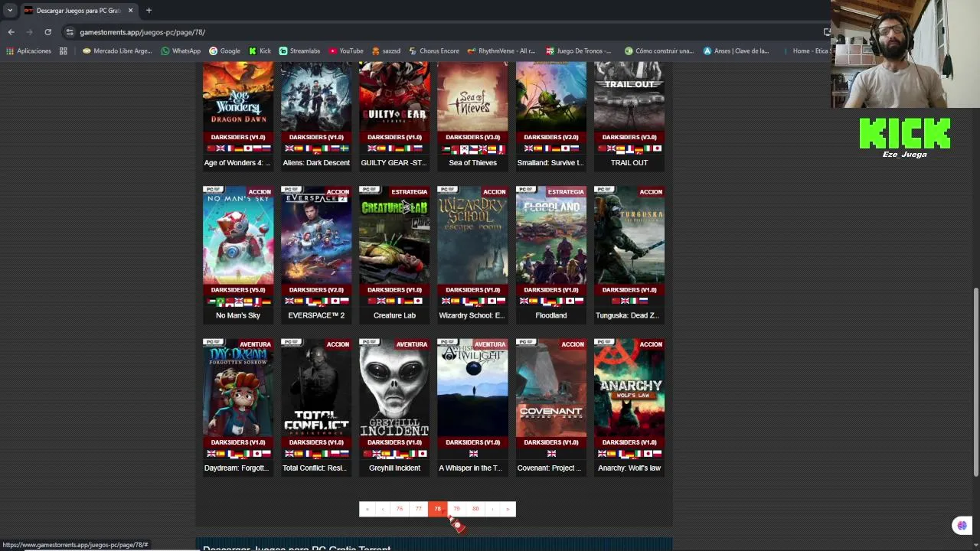Click the 'Greyhill Incident' title text
Image resolution: width=980 pixels, height=551 pixels.
[x=394, y=468]
